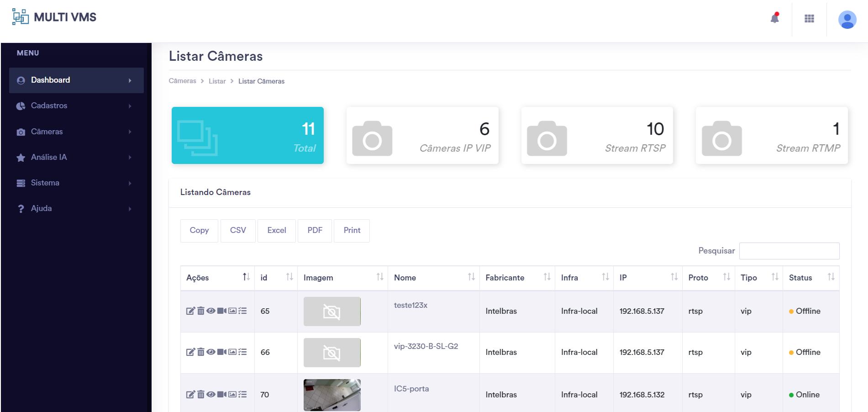The image size is (868, 412).
Task: Click the PDF export button
Action: tap(315, 231)
